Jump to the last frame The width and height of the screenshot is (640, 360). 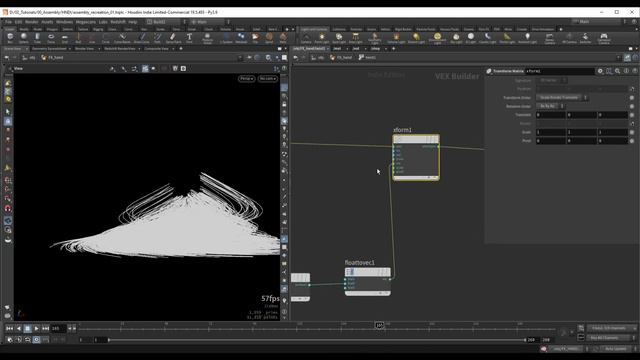pos(45,328)
